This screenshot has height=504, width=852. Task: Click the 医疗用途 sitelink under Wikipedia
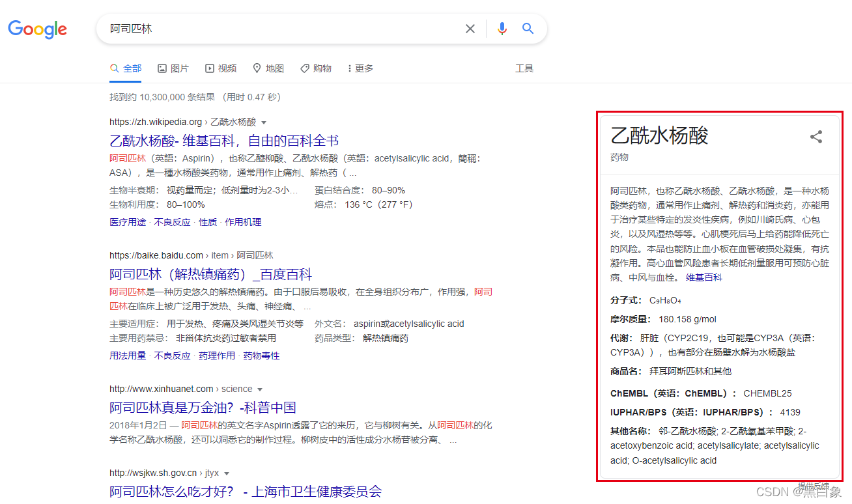(x=128, y=222)
